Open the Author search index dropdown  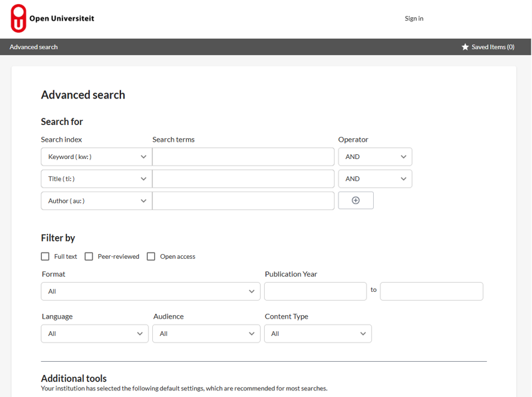[96, 201]
